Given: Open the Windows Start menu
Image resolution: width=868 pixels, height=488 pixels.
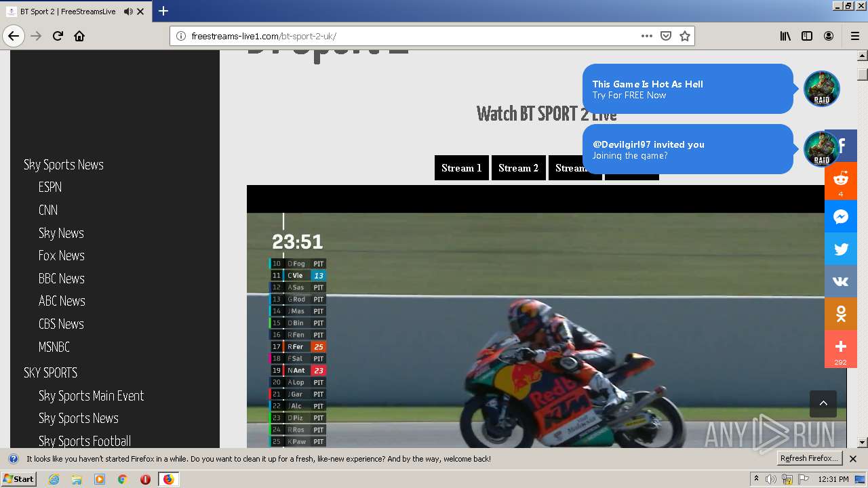Looking at the screenshot, I should (x=19, y=479).
